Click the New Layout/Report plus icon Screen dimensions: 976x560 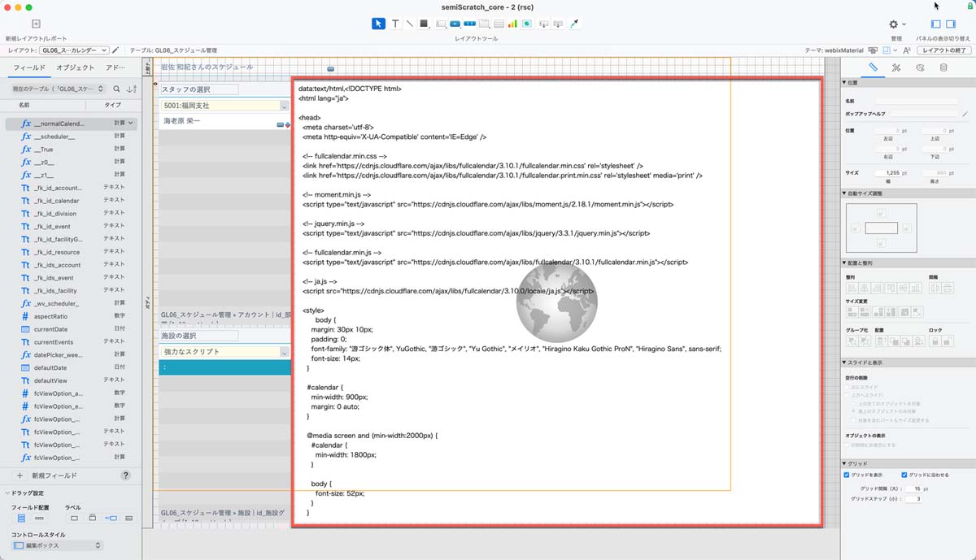(x=36, y=24)
